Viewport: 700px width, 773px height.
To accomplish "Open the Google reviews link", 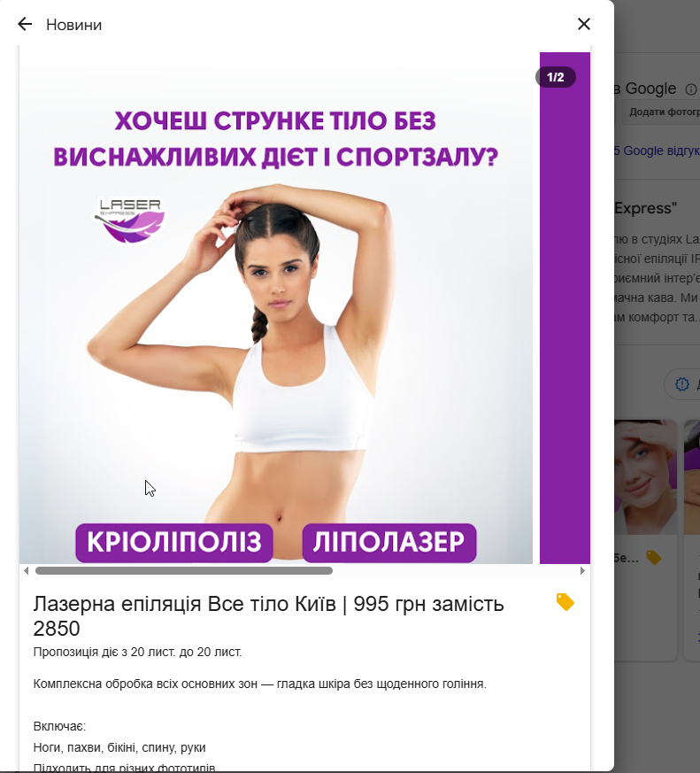I will (657, 151).
